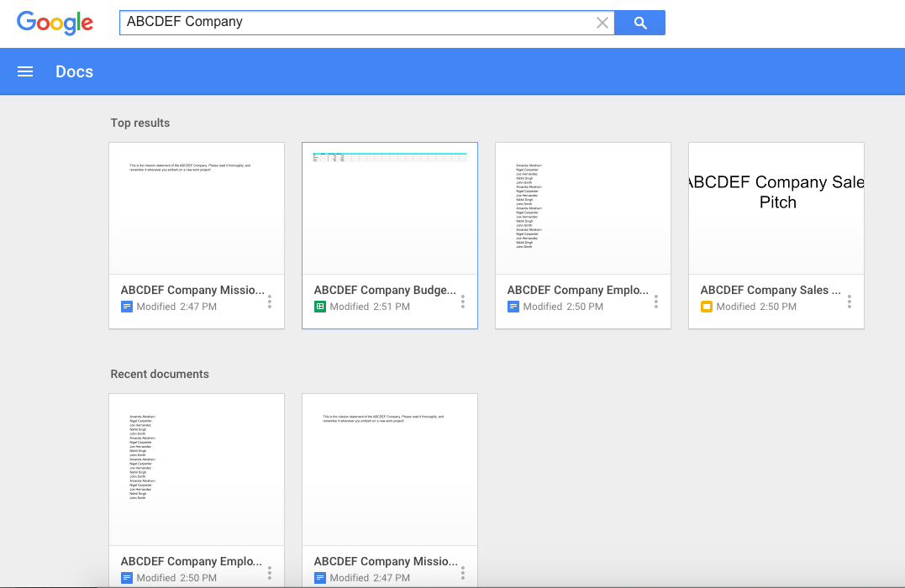This screenshot has height=588, width=905.
Task: Open more options for top Employee document
Action: [656, 301]
